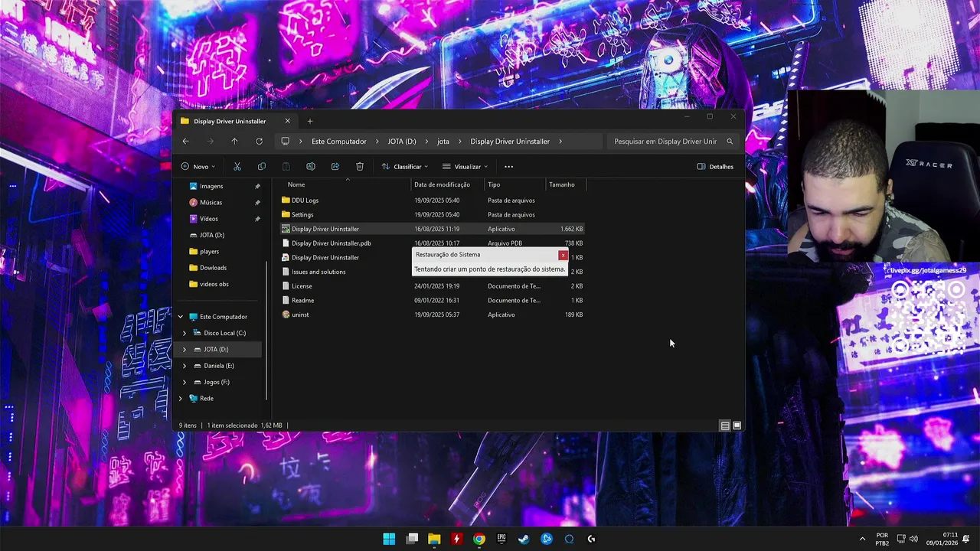This screenshot has height=551, width=980.
Task: Open the Classificar dropdown
Action: [405, 167]
